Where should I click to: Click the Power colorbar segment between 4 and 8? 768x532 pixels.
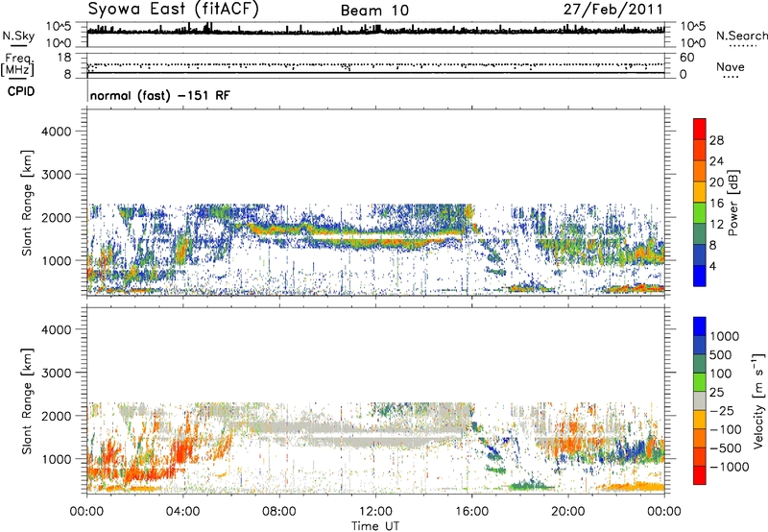[x=700, y=255]
